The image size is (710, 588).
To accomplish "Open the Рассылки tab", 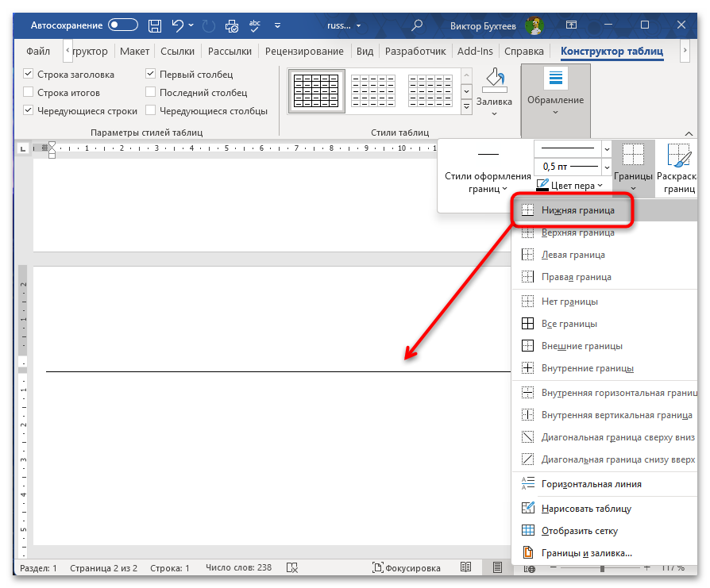I will [230, 51].
